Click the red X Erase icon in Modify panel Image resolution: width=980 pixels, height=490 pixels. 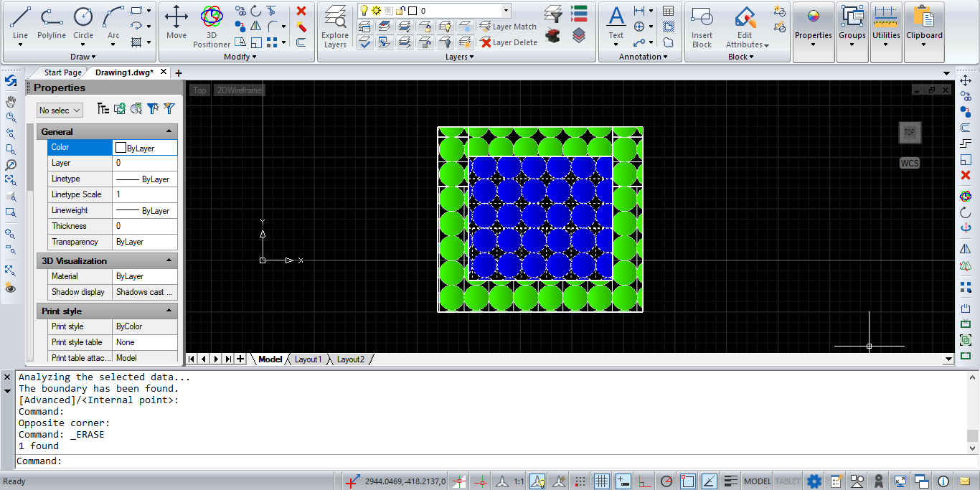[x=301, y=11]
